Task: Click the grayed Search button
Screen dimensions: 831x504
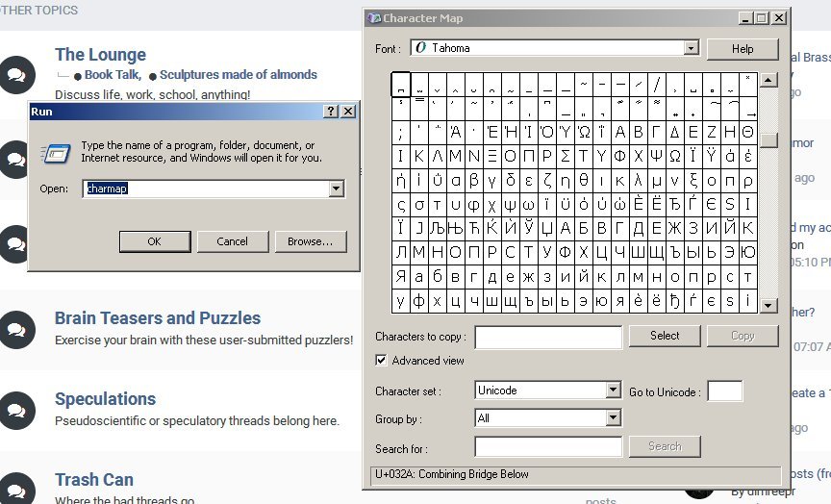Action: tap(665, 446)
